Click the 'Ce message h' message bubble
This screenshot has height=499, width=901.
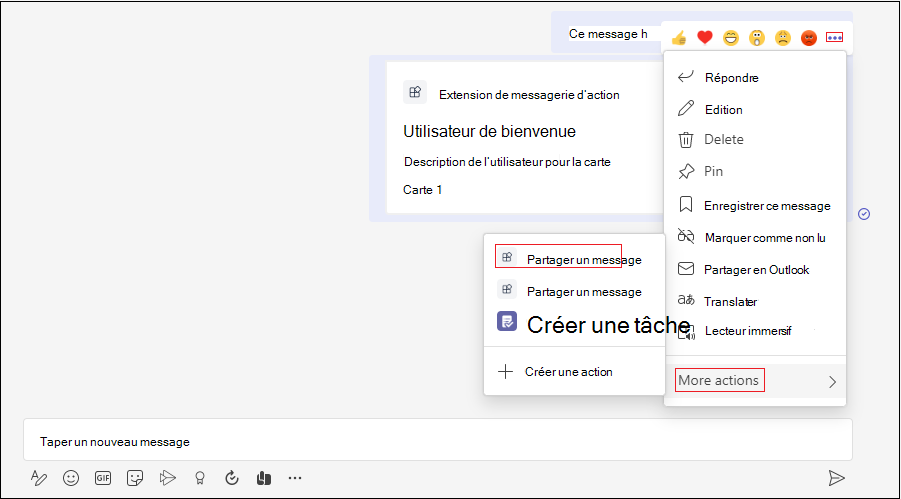pyautogui.click(x=608, y=33)
